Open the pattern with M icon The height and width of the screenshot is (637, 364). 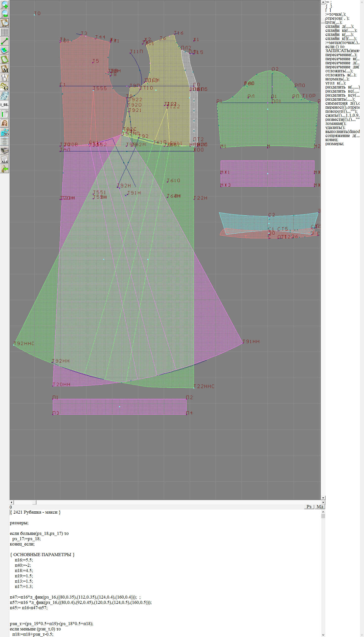[x=5, y=69]
